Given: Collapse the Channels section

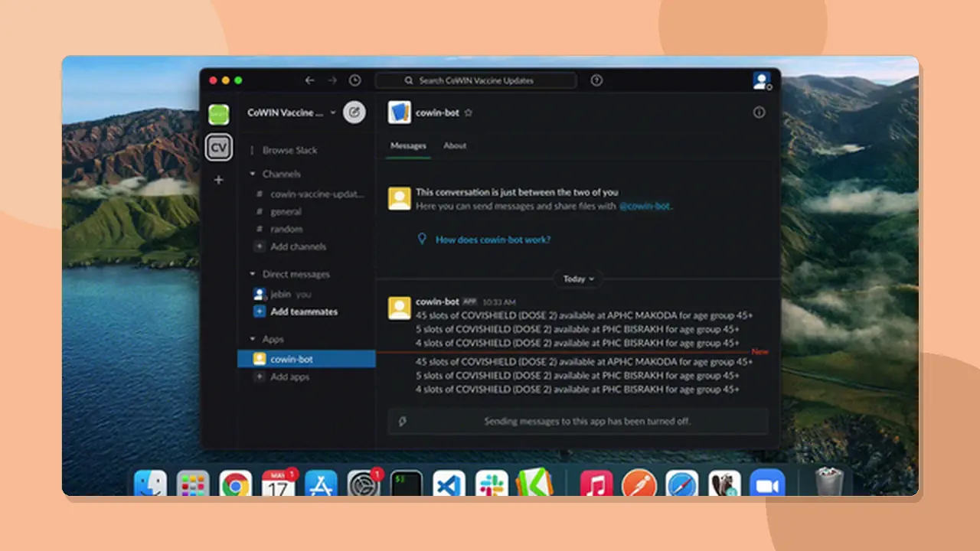Looking at the screenshot, I should point(253,174).
